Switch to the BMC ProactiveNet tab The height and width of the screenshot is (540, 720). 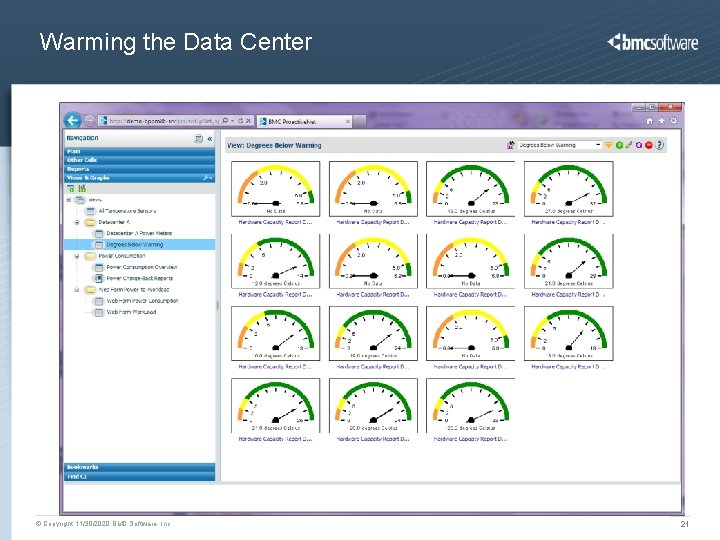tap(305, 121)
